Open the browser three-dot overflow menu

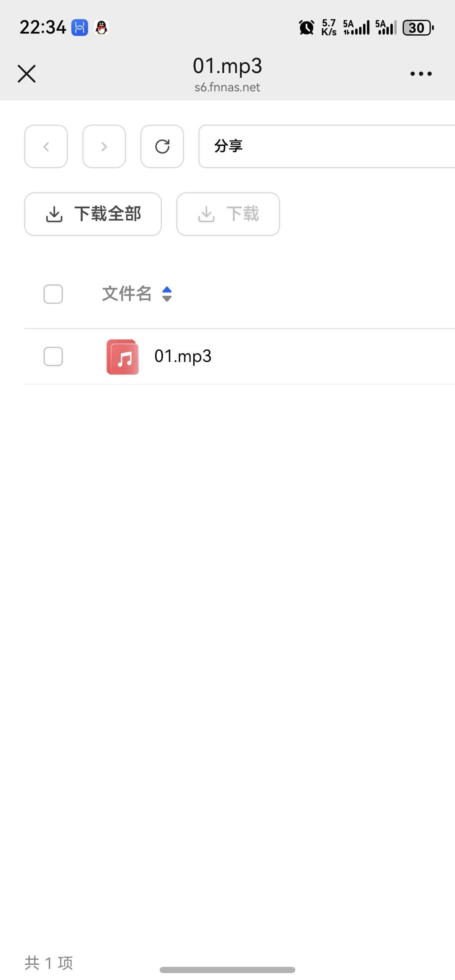(420, 73)
